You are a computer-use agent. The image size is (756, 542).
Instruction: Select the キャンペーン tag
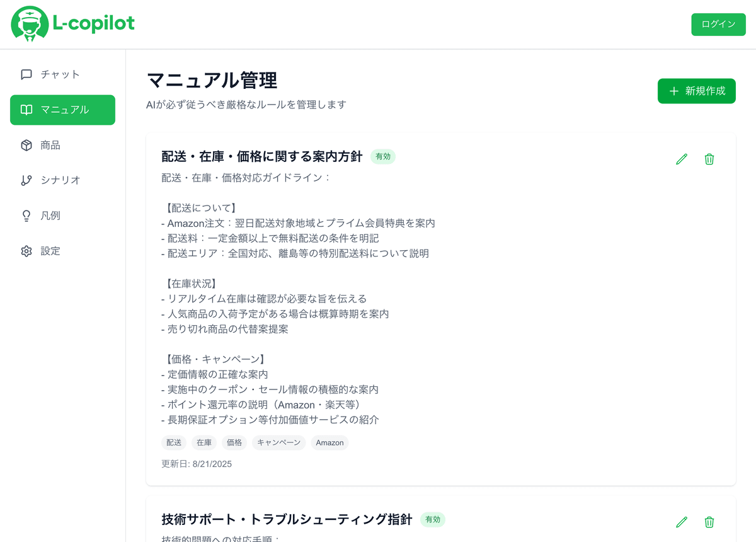(278, 442)
